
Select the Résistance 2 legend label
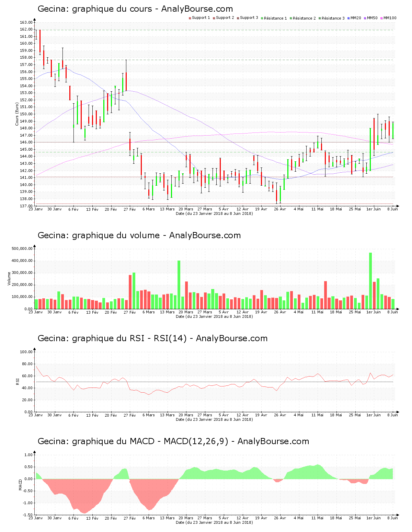tap(304, 18)
